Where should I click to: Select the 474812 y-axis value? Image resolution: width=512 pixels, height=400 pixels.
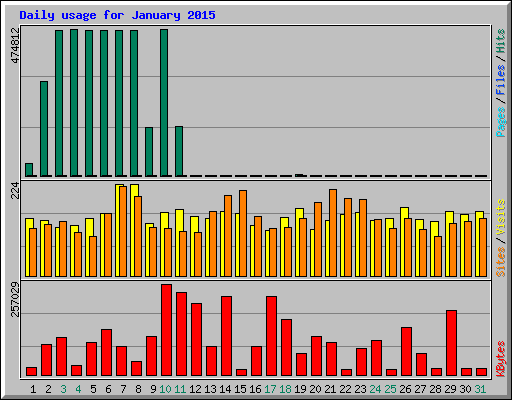click(x=15, y=45)
